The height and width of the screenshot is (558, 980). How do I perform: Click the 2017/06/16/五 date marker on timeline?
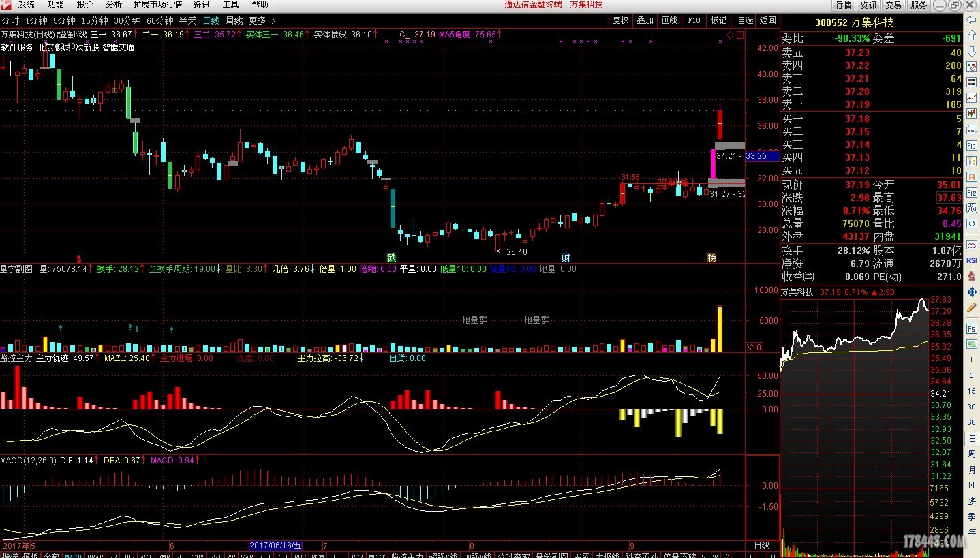point(276,546)
